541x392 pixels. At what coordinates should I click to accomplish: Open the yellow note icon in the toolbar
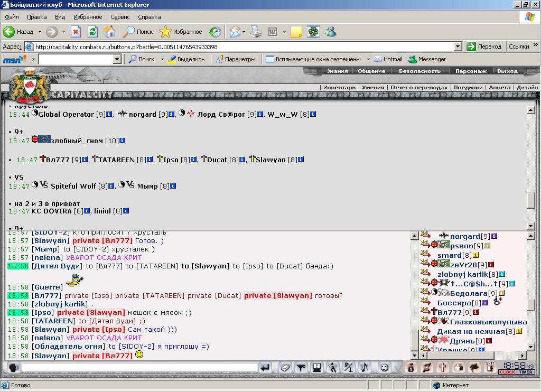296,32
